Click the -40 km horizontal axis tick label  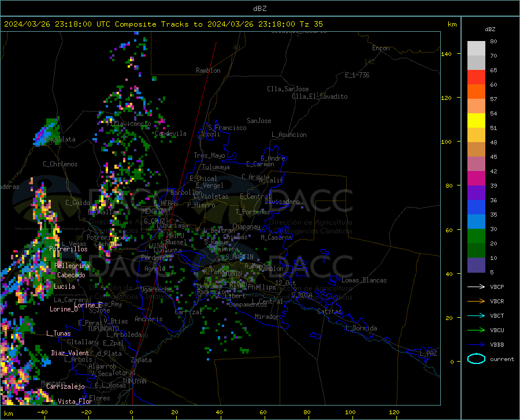pyautogui.click(x=42, y=412)
